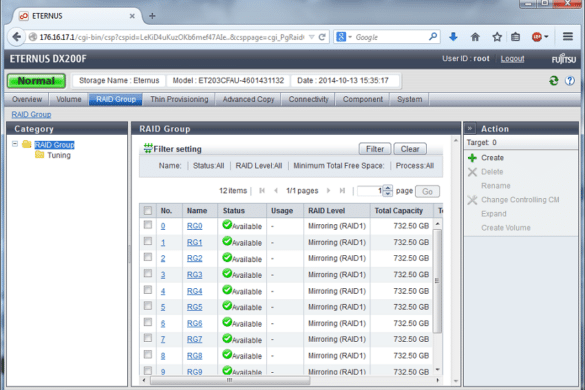585x390 pixels.
Task: Increase the page number stepper
Action: click(388, 188)
